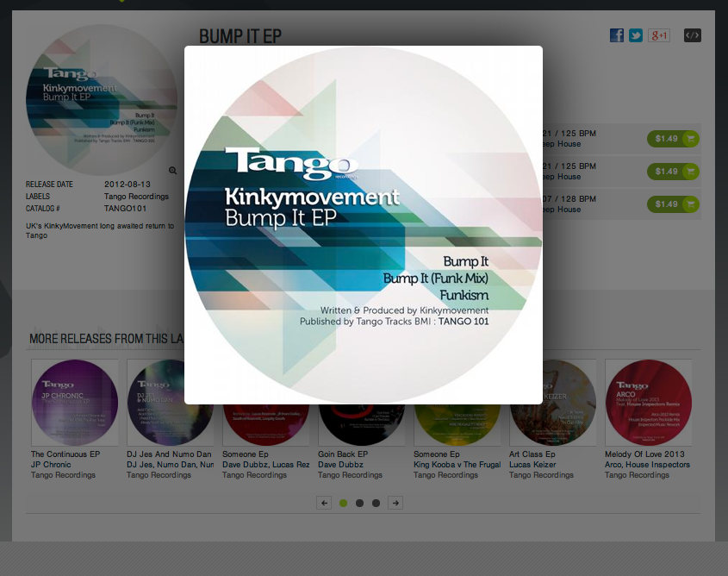Select the second carousel page dot
Screen dimensions: 728x576
click(x=359, y=503)
